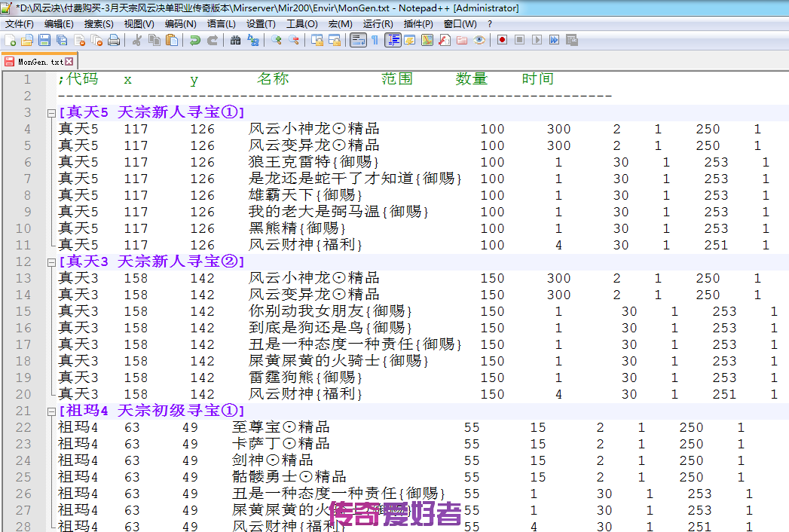Click the Copy toolbar icon

click(x=154, y=40)
